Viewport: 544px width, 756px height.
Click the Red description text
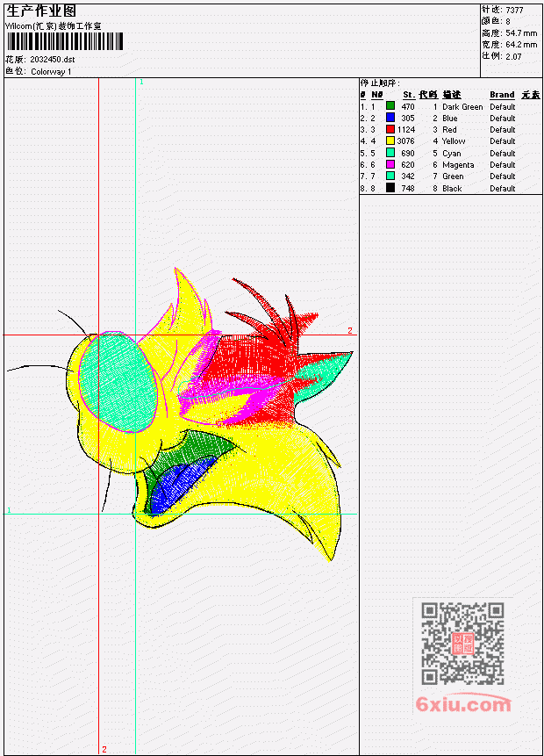(449, 130)
